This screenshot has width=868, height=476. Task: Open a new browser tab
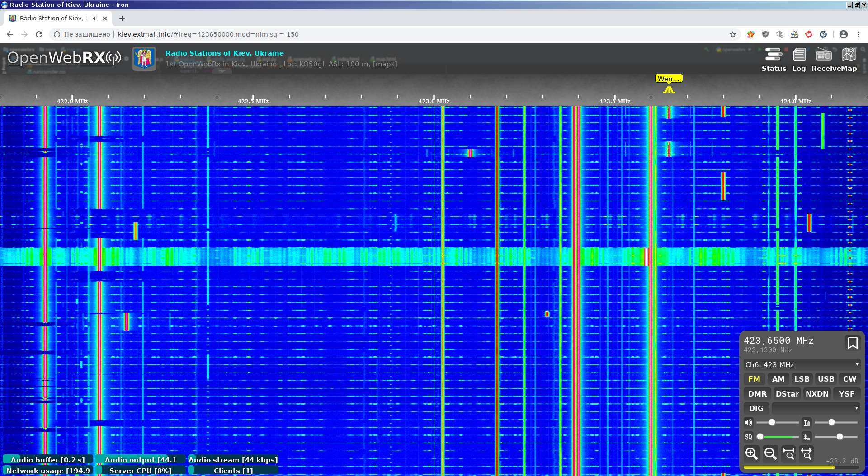point(122,19)
